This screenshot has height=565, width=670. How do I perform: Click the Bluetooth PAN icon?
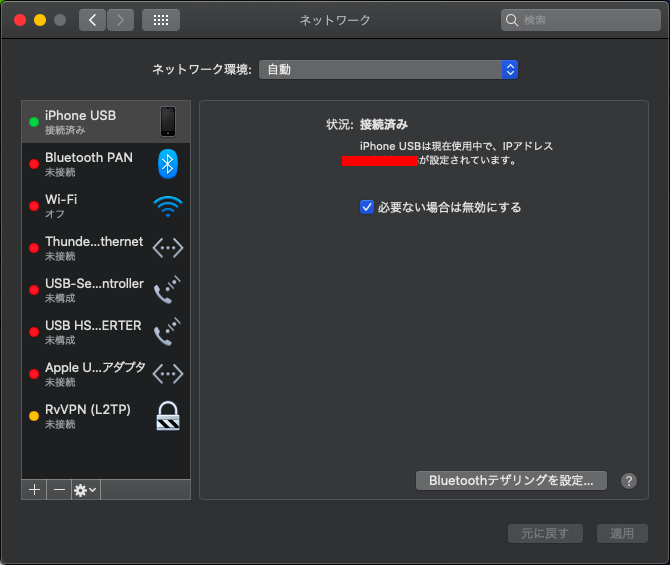tap(168, 164)
